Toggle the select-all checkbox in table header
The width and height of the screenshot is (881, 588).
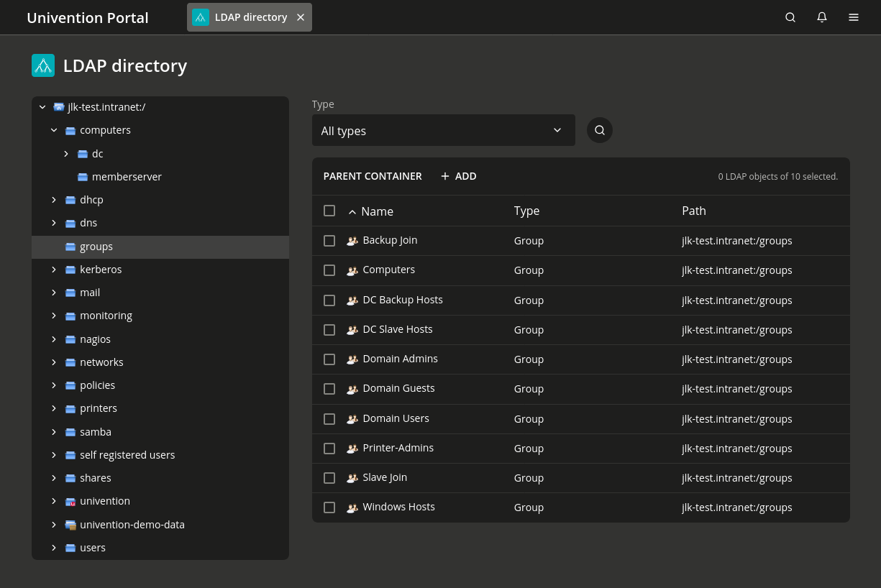[329, 211]
